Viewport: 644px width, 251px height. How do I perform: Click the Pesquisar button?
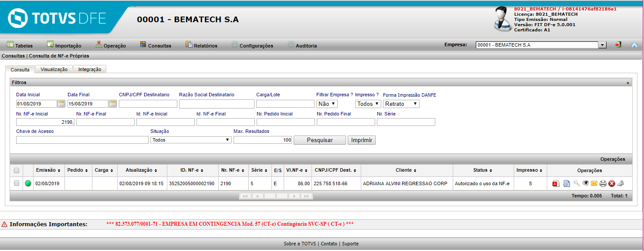320,140
